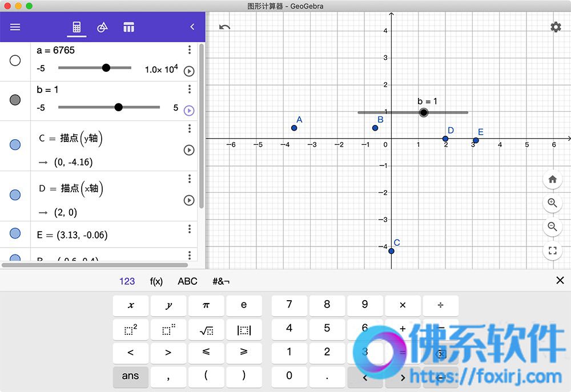Tap the less-than key
Viewport: 571px width, 392px height.
click(131, 353)
